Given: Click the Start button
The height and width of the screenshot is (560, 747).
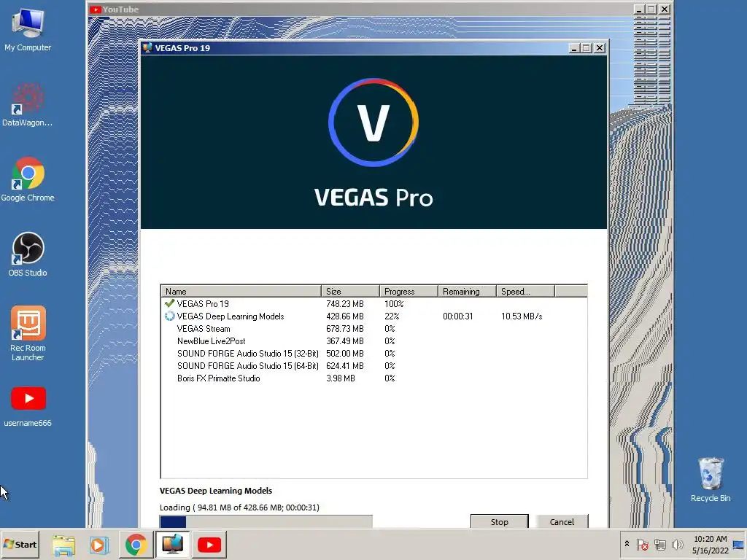Looking at the screenshot, I should click(x=20, y=544).
